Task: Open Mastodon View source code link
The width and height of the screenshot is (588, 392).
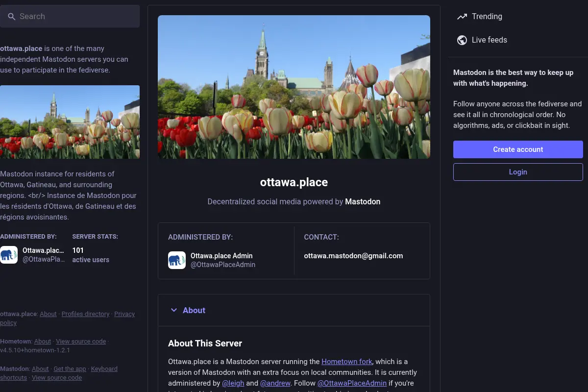Action: (x=57, y=378)
